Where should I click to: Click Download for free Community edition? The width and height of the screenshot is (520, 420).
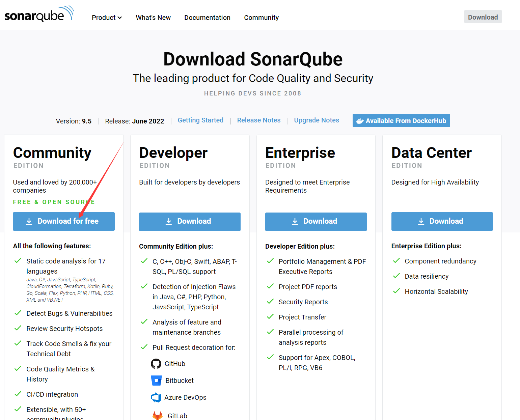[x=64, y=221]
